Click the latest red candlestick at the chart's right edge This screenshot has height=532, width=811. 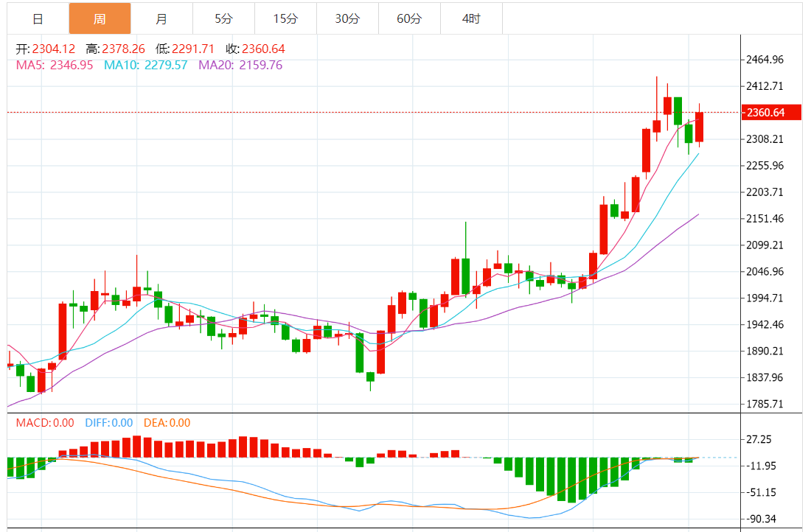pos(699,127)
